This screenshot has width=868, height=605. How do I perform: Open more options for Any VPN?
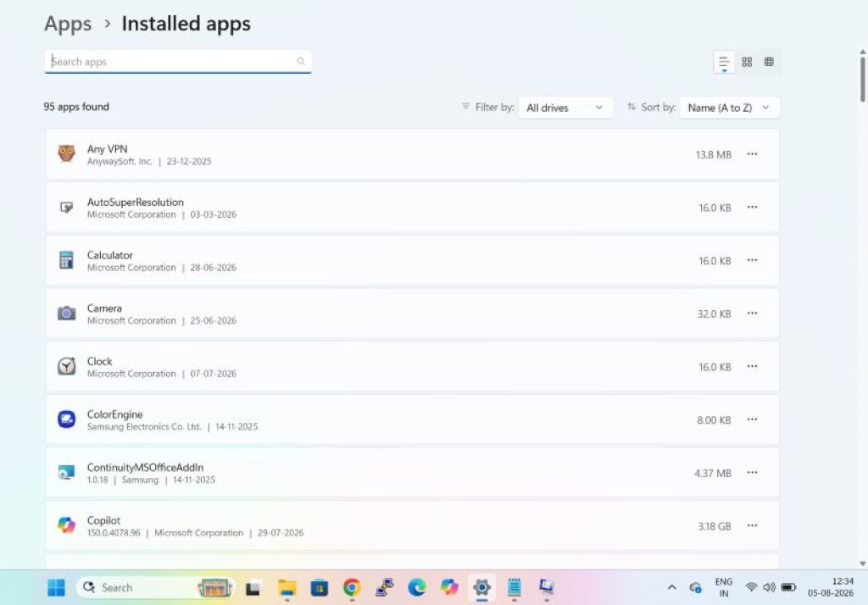pyautogui.click(x=752, y=154)
